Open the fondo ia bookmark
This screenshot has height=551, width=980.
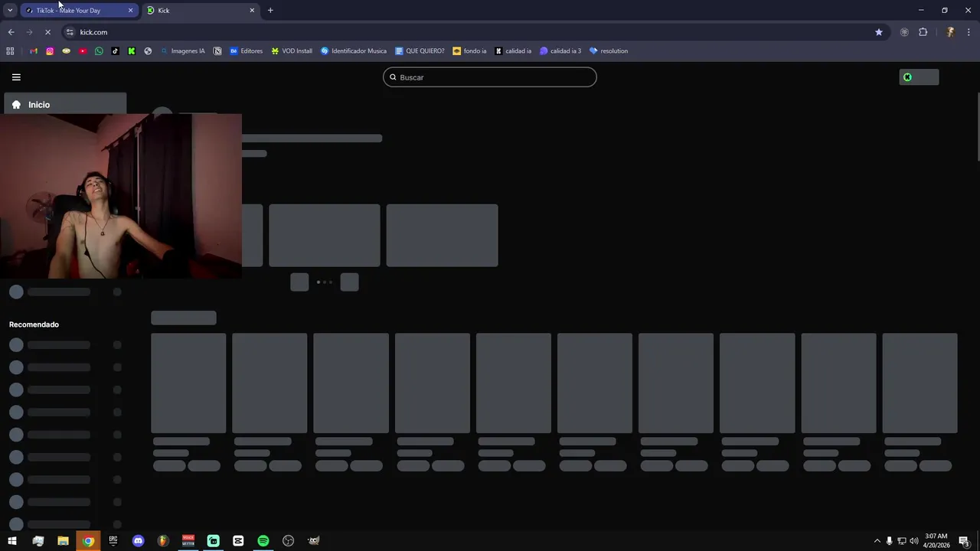469,51
